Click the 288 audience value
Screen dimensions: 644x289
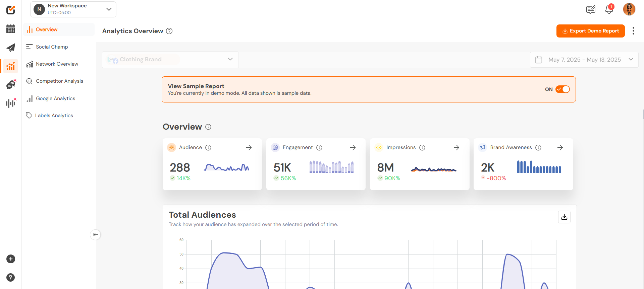(180, 167)
